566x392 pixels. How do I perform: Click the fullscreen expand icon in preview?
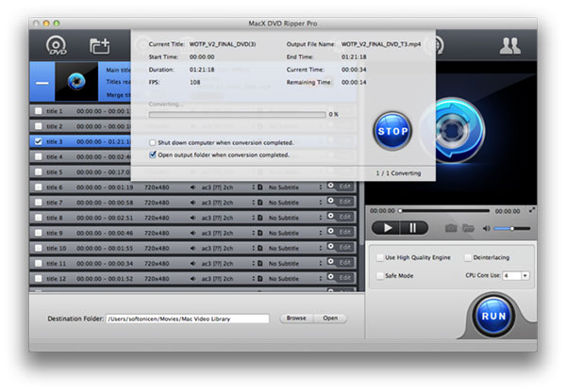532,209
